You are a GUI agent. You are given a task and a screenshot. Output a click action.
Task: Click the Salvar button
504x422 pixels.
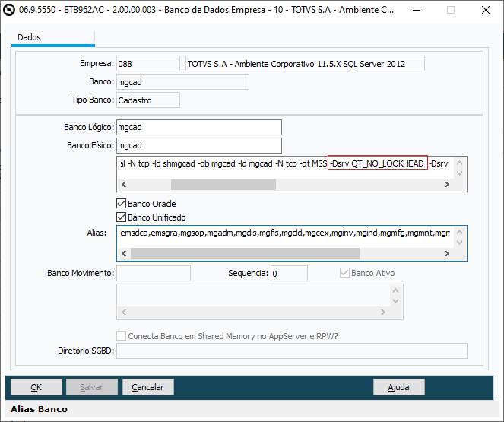(x=92, y=387)
